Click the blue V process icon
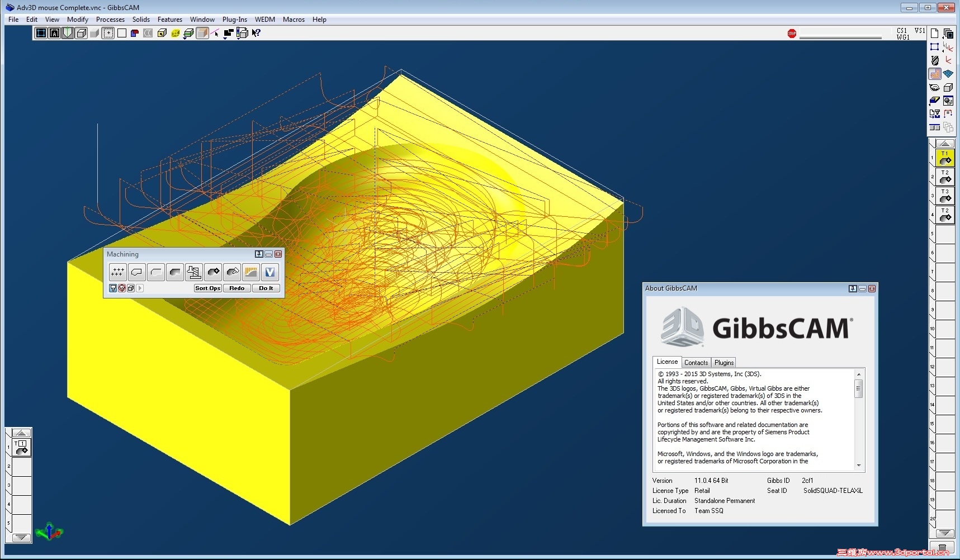The width and height of the screenshot is (960, 560). (269, 272)
